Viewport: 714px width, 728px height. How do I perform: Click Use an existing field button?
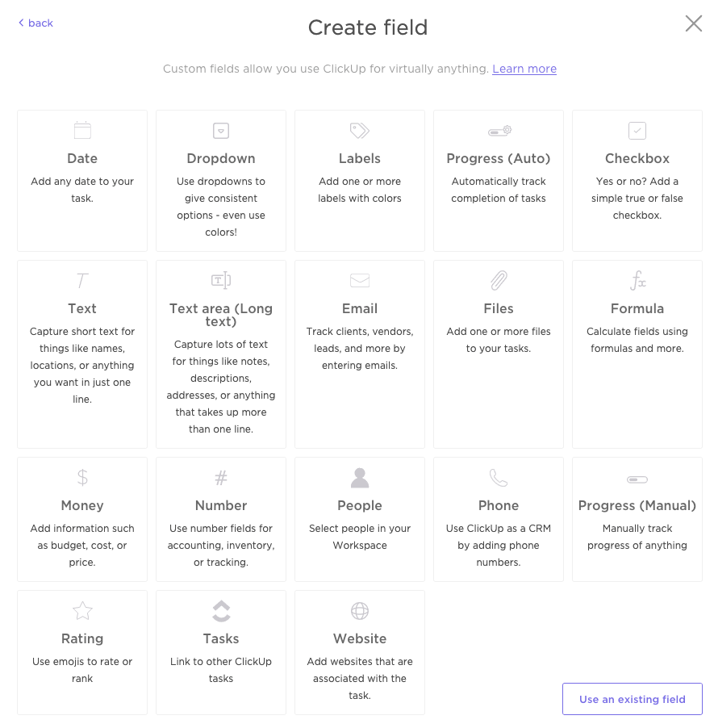click(x=633, y=699)
